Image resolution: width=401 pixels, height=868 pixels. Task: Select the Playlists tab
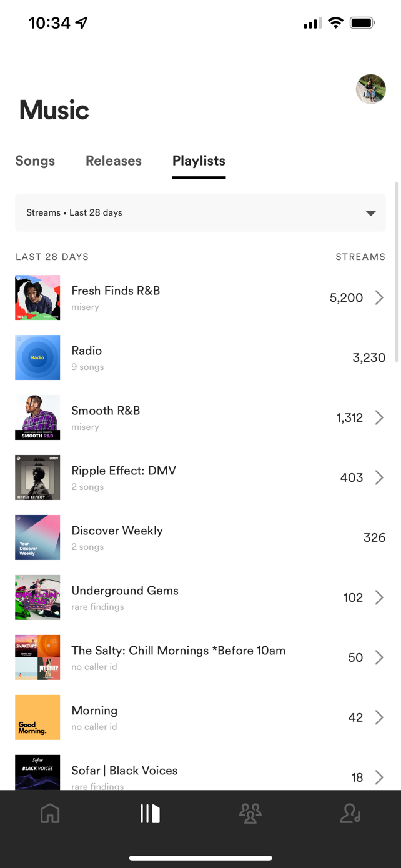pyautogui.click(x=199, y=161)
